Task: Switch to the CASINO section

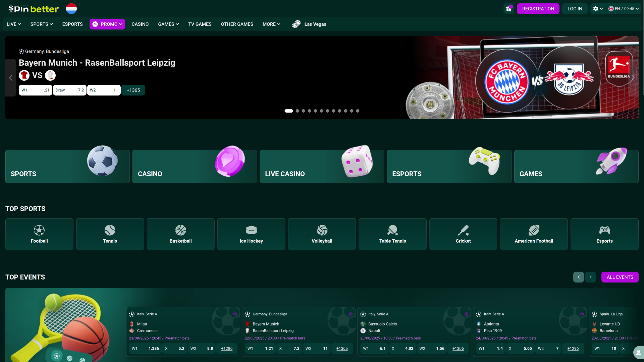Action: (140, 24)
